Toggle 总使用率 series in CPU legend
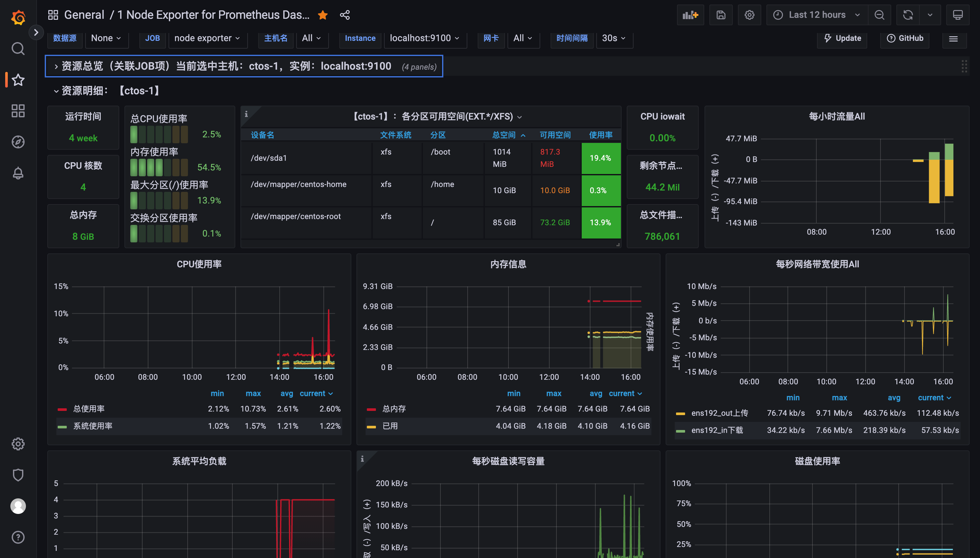The image size is (980, 558). (x=89, y=409)
